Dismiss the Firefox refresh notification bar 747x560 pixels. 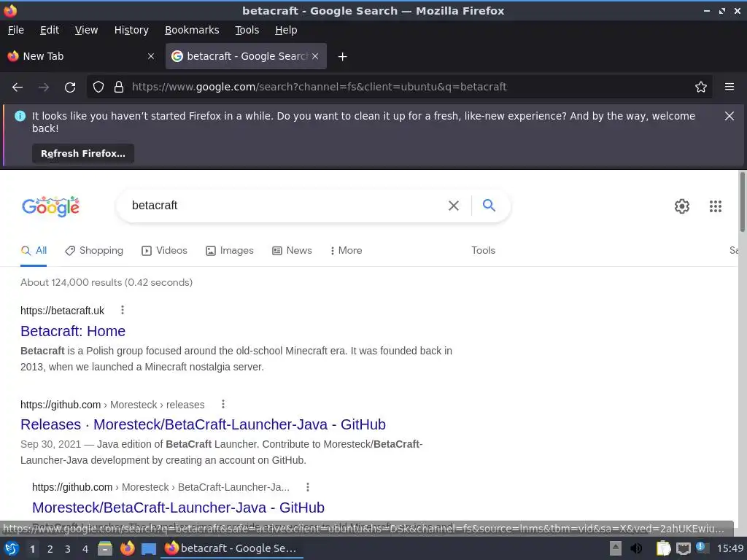coord(729,116)
